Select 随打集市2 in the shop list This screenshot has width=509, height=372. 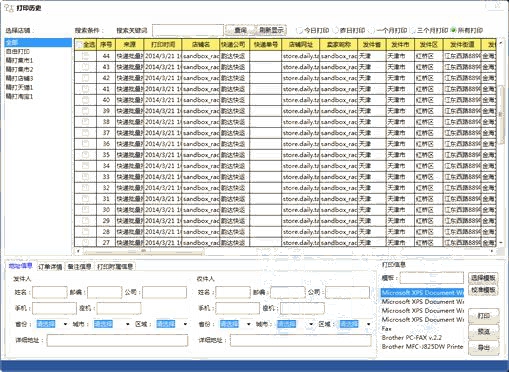(38, 70)
